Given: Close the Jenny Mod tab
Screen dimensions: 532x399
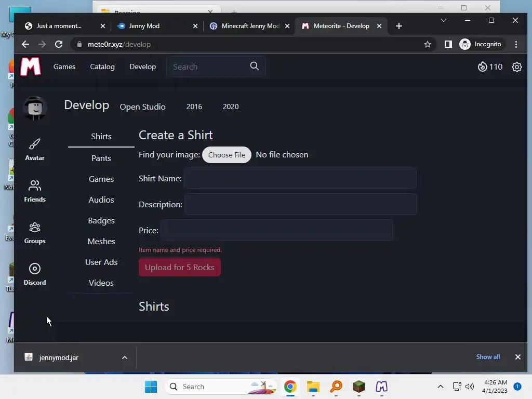Looking at the screenshot, I should coord(195,26).
